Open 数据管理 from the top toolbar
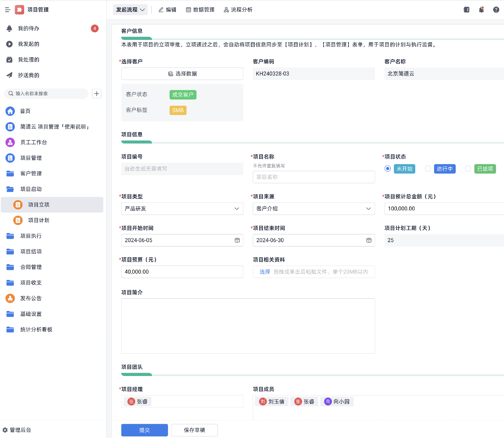 click(200, 10)
